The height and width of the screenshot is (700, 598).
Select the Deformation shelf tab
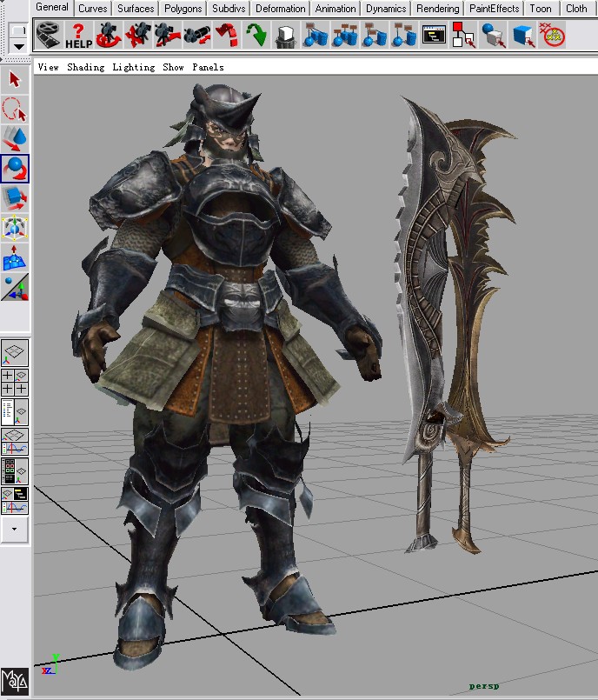coord(280,9)
